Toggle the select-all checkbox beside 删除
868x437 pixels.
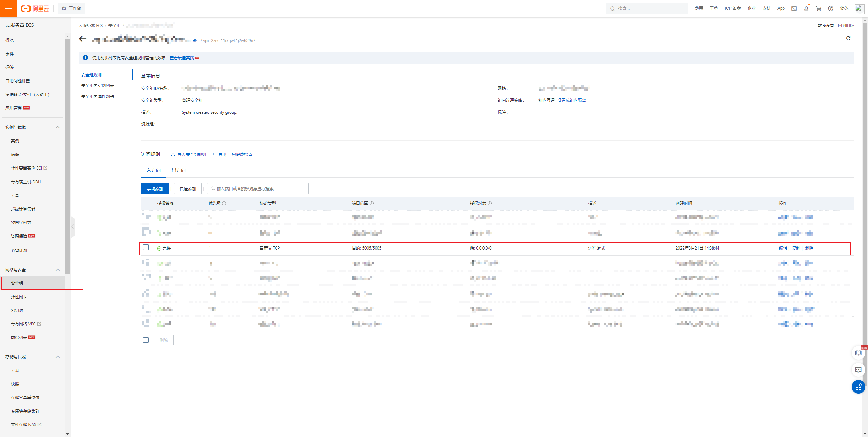point(146,340)
